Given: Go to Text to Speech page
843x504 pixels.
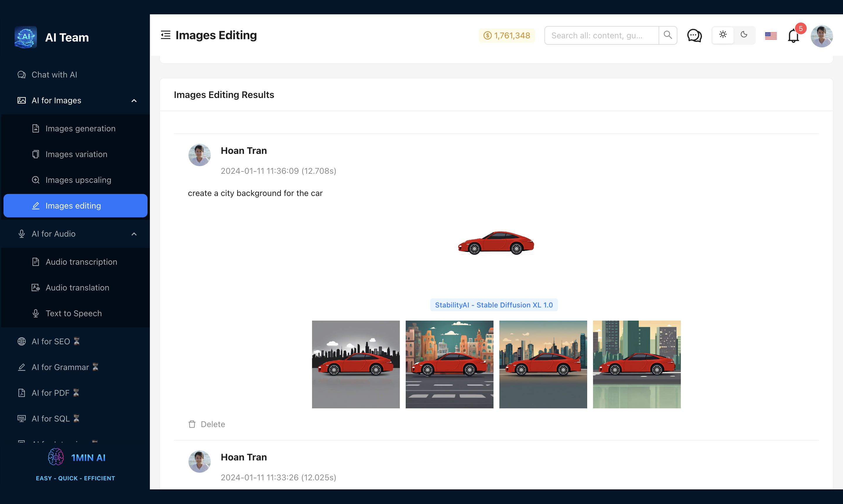Looking at the screenshot, I should pyautogui.click(x=73, y=313).
